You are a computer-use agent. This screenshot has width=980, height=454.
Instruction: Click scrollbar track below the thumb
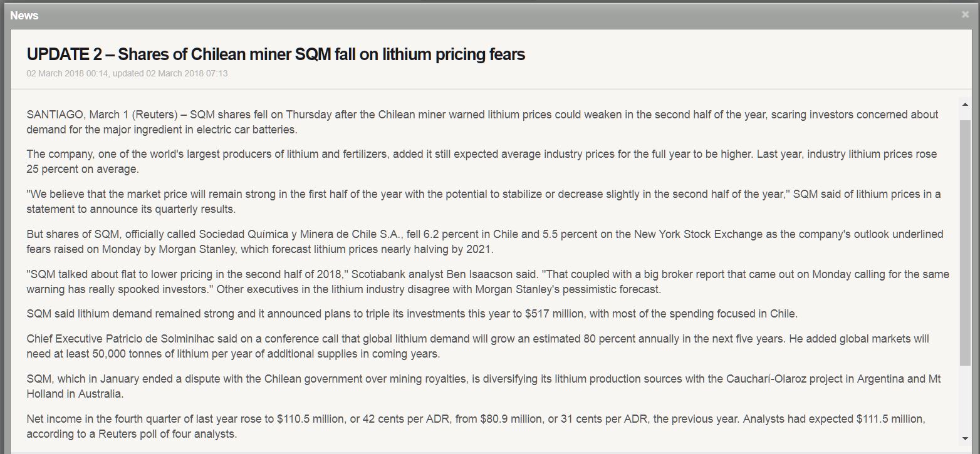tap(965, 399)
